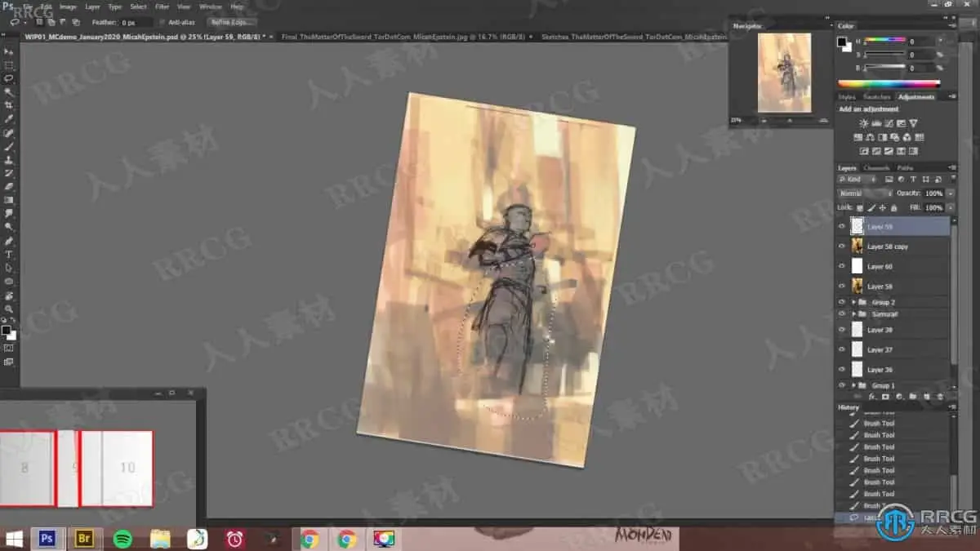Expand the Samurai group
Screen dimensions: 980x551
[853, 314]
